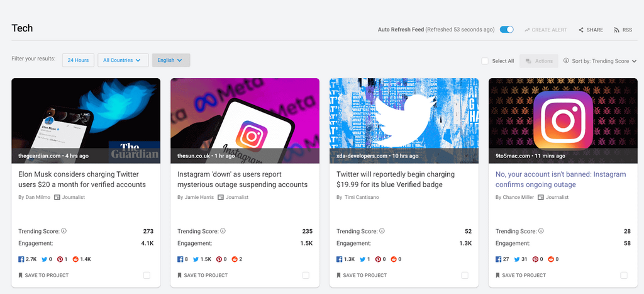This screenshot has height=294, width=644.
Task: Open Sort by Trending Score dropdown
Action: click(600, 61)
